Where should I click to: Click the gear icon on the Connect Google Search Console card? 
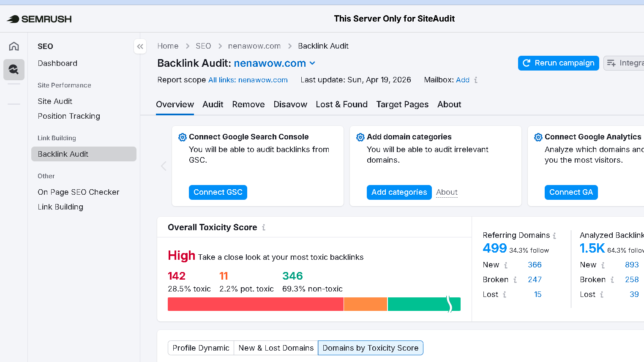click(182, 137)
